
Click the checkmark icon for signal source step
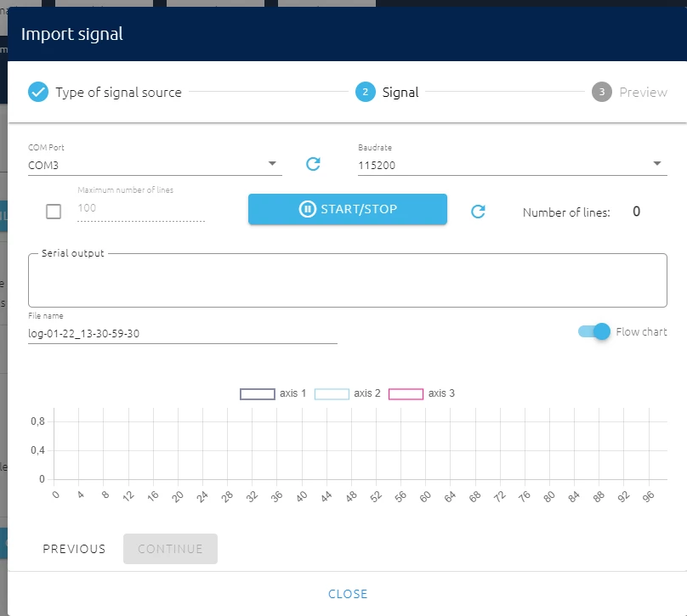click(38, 92)
